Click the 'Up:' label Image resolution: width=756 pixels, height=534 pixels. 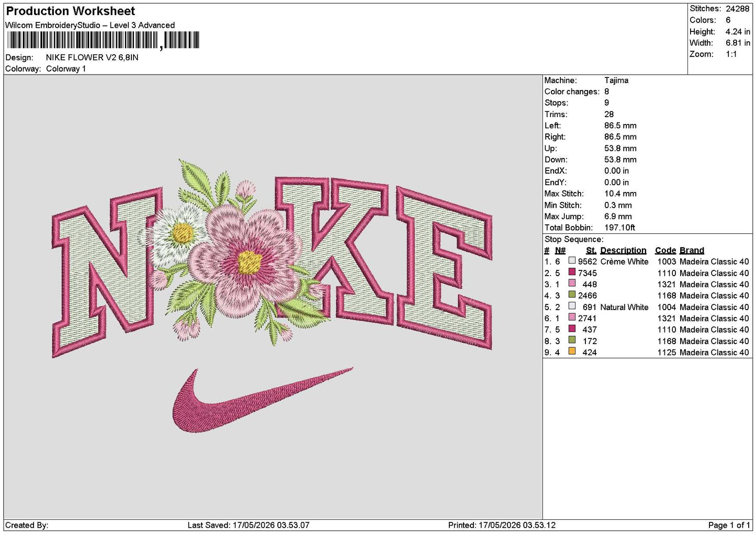coord(551,148)
